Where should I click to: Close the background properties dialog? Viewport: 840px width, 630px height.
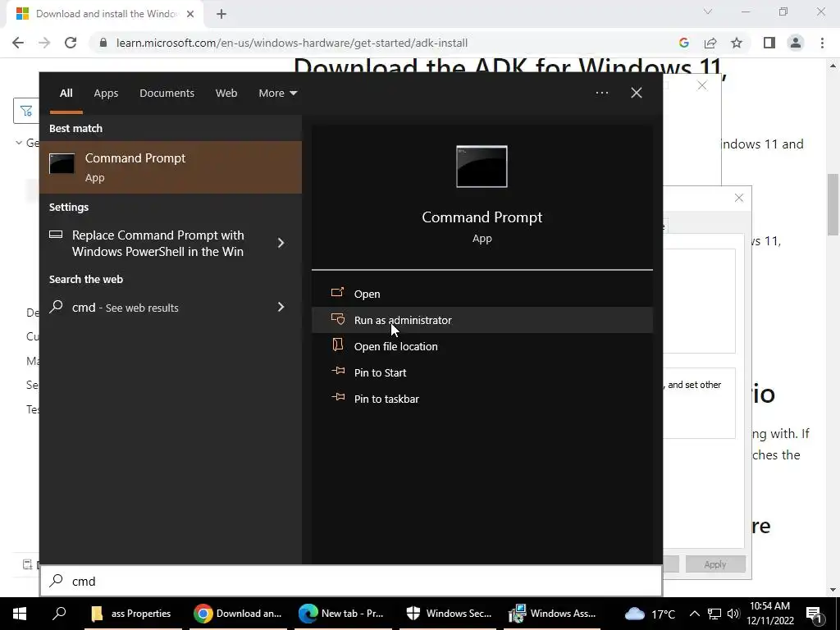(x=739, y=198)
